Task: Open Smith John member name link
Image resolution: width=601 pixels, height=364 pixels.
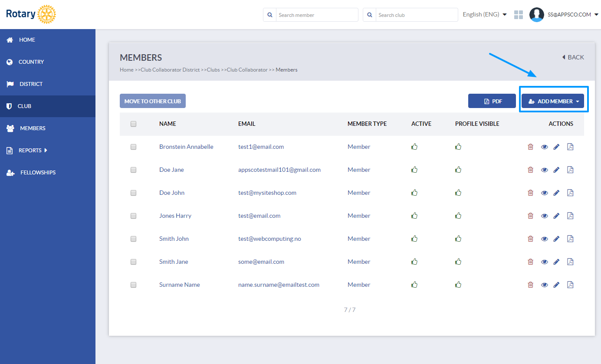Action: pyautogui.click(x=174, y=239)
